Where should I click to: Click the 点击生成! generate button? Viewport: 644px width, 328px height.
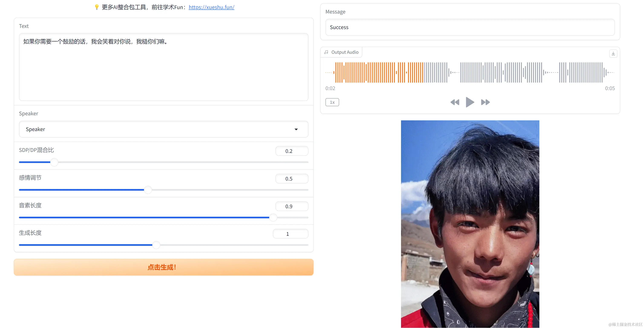click(x=164, y=267)
